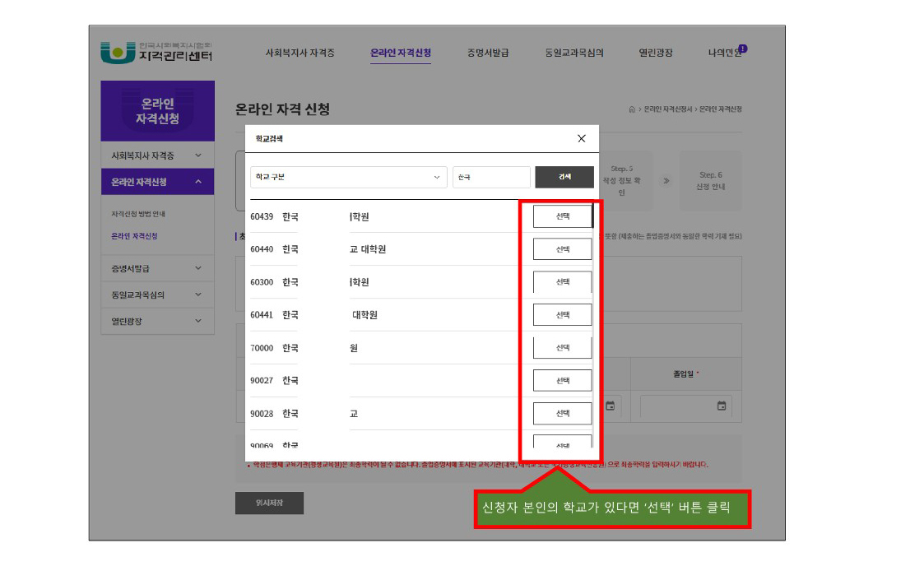Image resolution: width=924 pixels, height=566 pixels.
Task: Expand 사회복지사 자격증 in the sidebar
Action: pyautogui.click(x=157, y=155)
